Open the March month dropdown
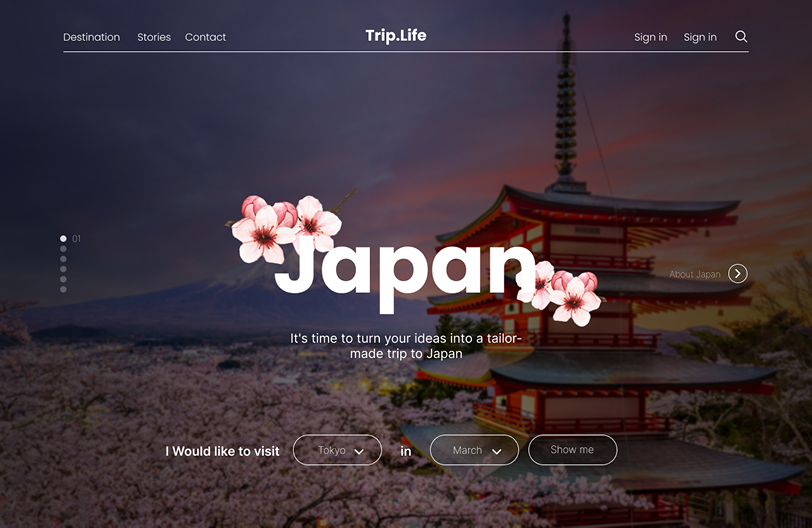Screen dimensions: 812x528 click(x=474, y=450)
